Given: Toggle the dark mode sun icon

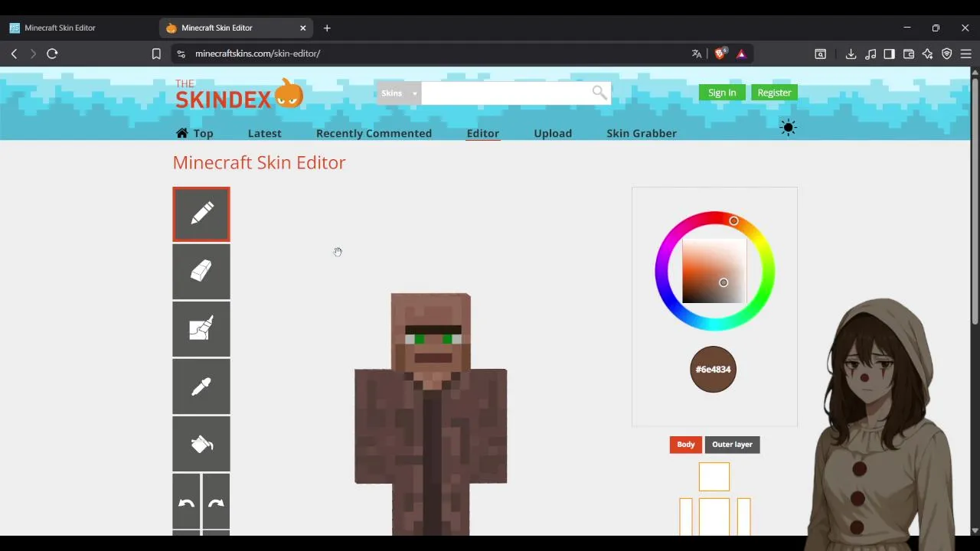Looking at the screenshot, I should click(x=788, y=128).
